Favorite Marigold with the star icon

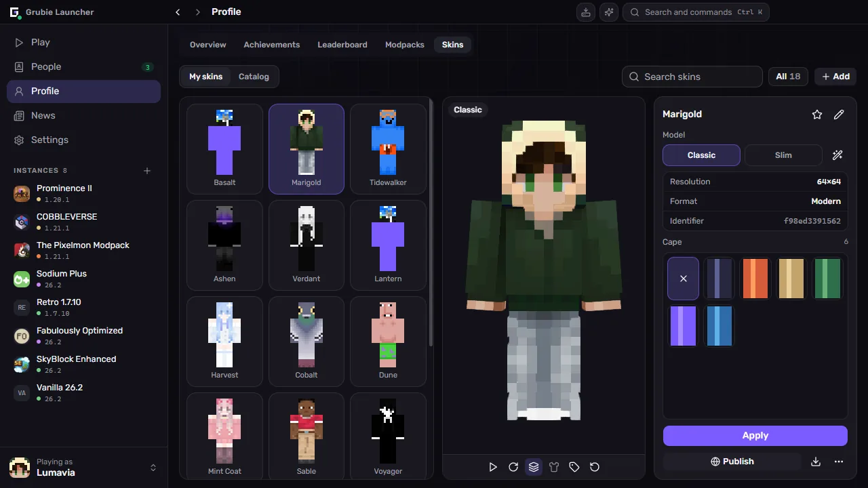click(x=817, y=115)
